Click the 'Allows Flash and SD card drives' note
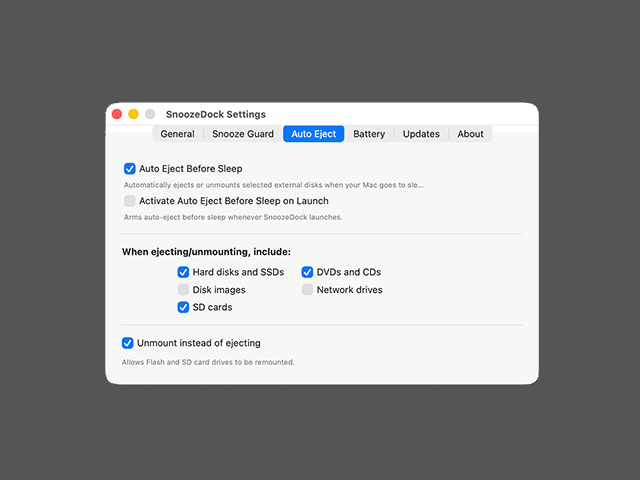Image resolution: width=640 pixels, height=480 pixels. [x=208, y=362]
